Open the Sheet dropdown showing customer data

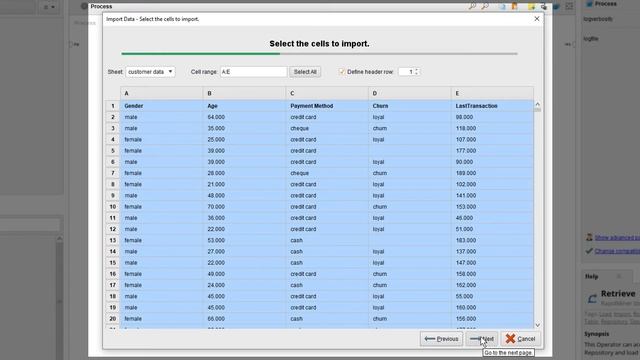point(150,72)
